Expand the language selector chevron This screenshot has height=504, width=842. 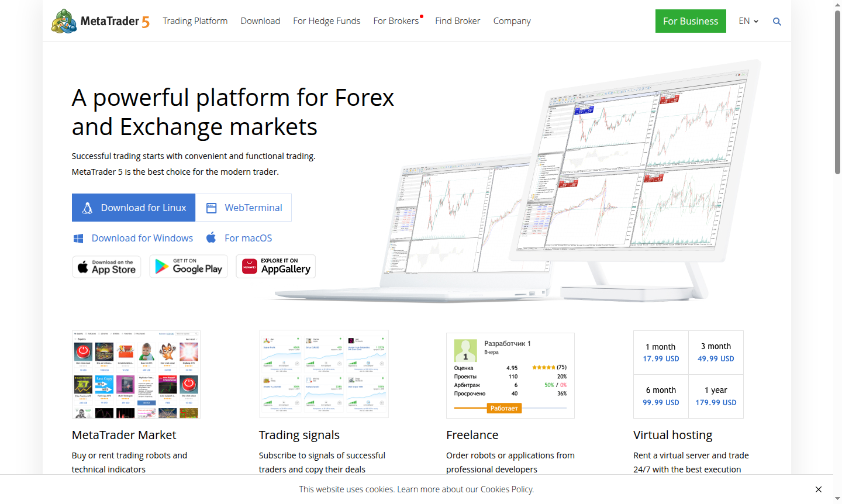pyautogui.click(x=755, y=22)
